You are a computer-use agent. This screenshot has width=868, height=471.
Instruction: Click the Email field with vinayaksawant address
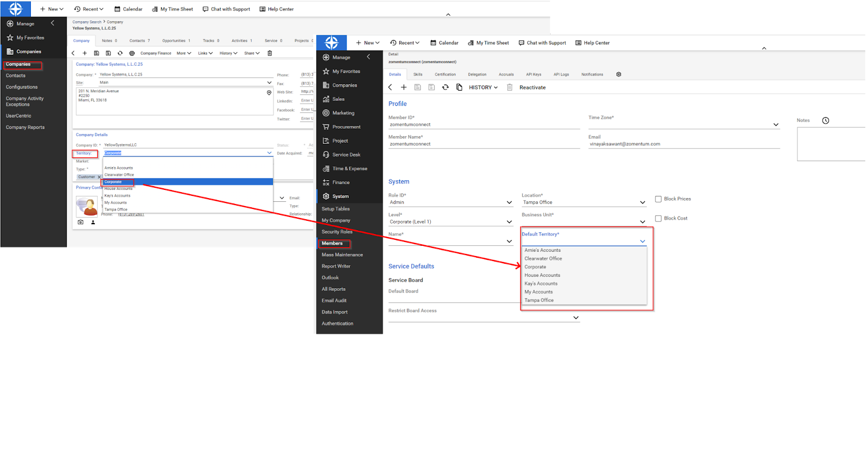point(684,144)
